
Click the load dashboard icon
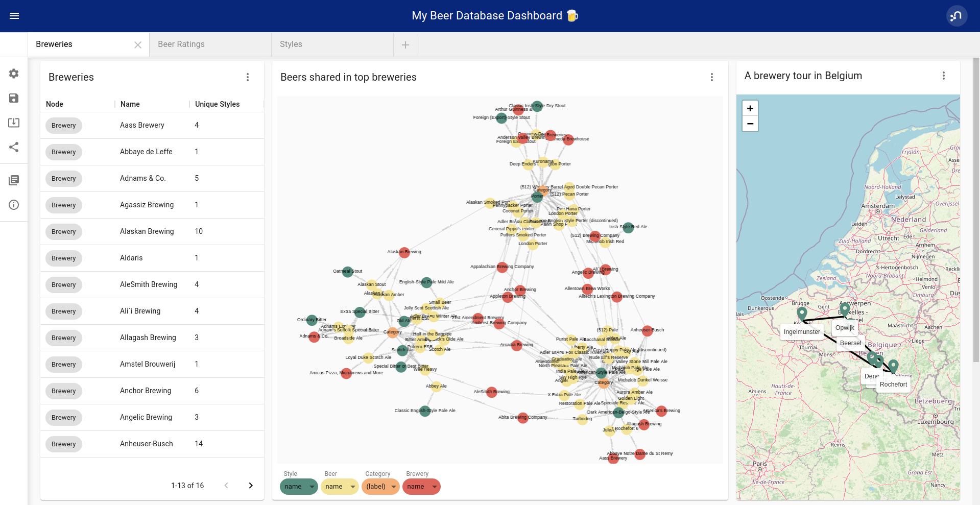14,123
